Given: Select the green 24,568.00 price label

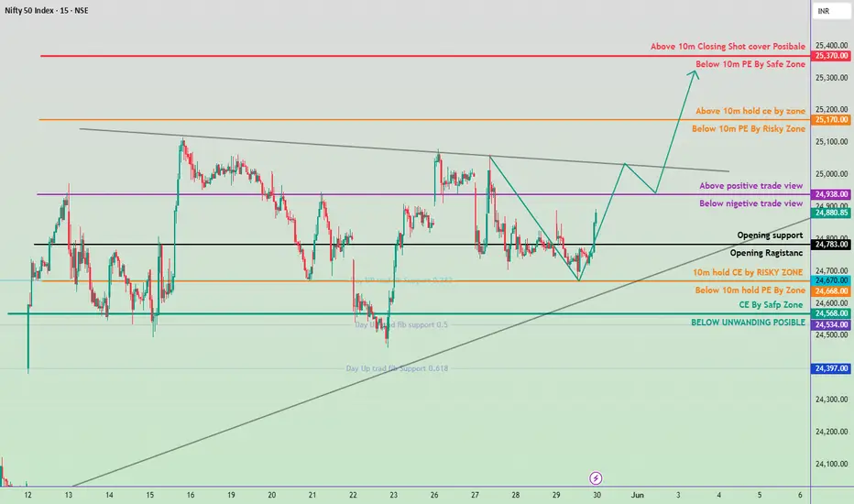Looking at the screenshot, I should pos(830,313).
